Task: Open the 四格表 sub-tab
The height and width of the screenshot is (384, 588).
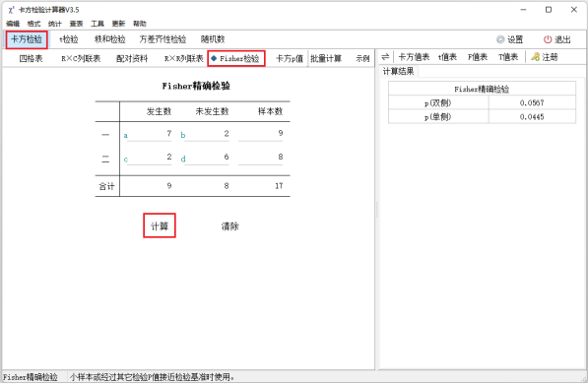Action: pyautogui.click(x=31, y=58)
